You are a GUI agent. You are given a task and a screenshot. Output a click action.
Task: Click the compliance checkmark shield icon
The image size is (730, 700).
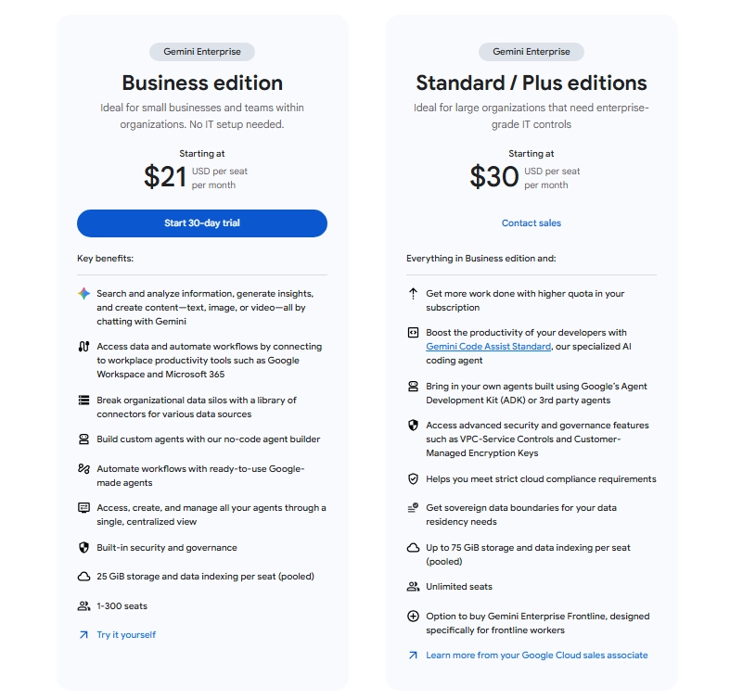point(413,479)
